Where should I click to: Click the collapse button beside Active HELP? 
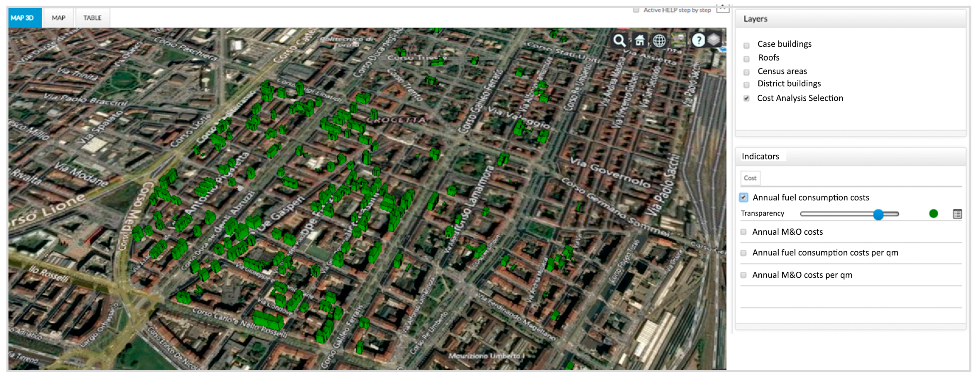pyautogui.click(x=722, y=9)
